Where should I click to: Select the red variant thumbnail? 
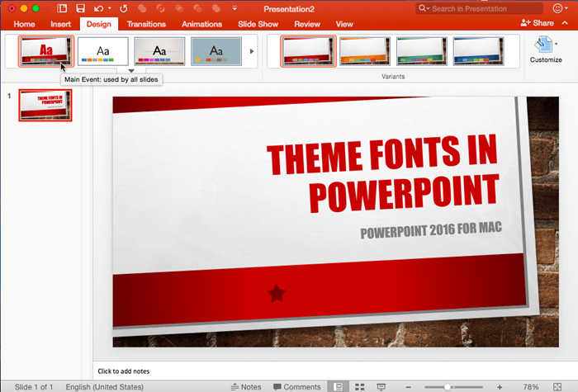(x=308, y=51)
